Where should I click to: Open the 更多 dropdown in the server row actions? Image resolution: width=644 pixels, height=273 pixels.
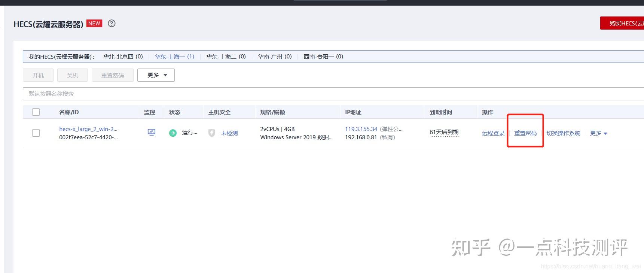coord(599,133)
